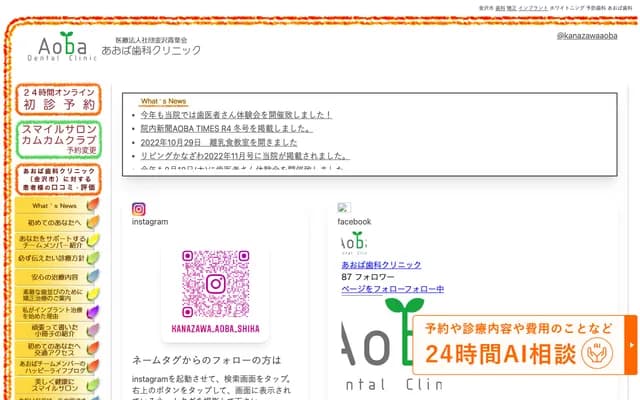Select 初めてのあなたへ in the sidebar menu
Screen dimensions: 640x400
click(x=54, y=223)
